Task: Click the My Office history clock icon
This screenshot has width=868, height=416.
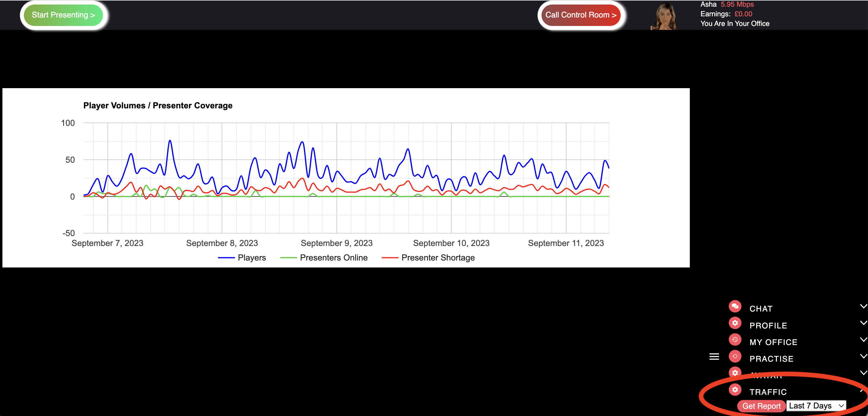Action: 735,340
